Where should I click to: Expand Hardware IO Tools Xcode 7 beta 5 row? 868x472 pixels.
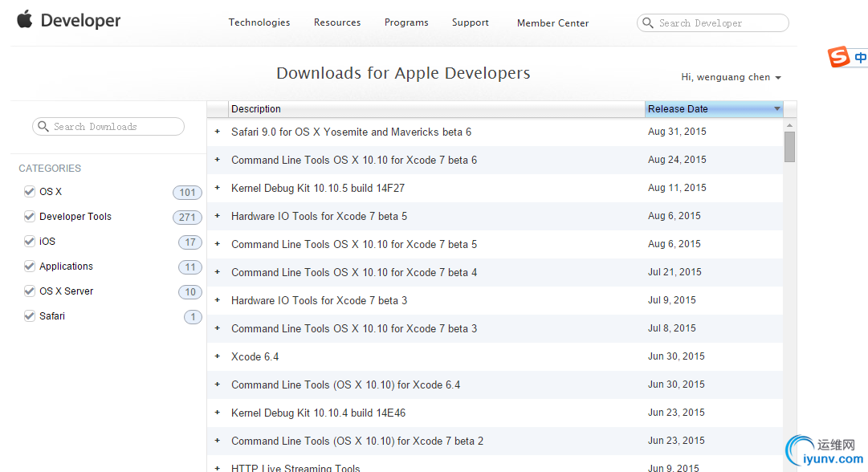click(218, 216)
